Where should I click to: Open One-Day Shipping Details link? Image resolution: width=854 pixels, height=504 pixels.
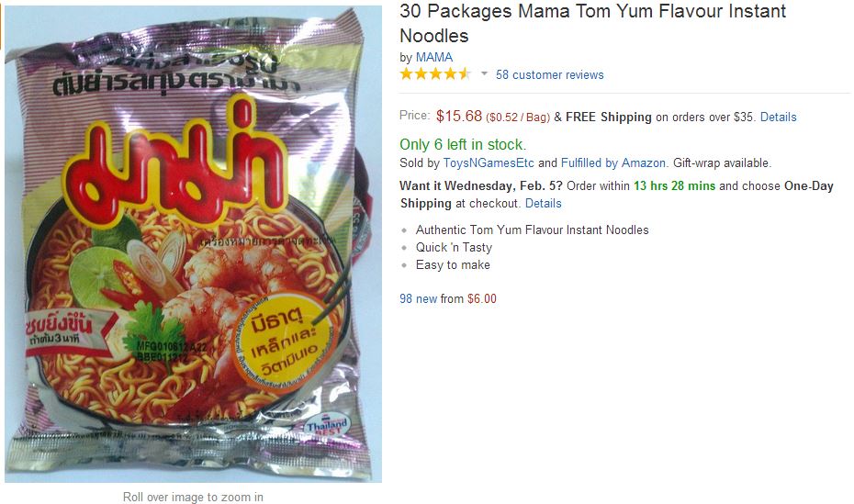click(543, 204)
